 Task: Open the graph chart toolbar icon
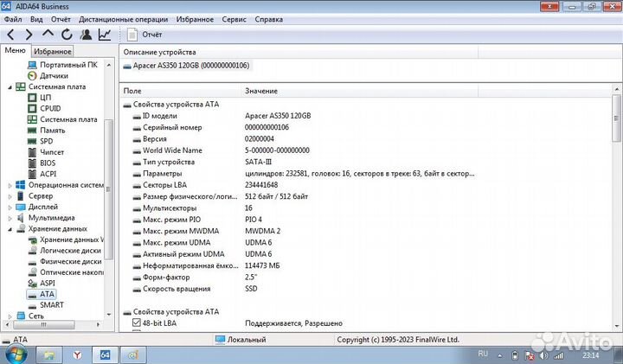(105, 35)
